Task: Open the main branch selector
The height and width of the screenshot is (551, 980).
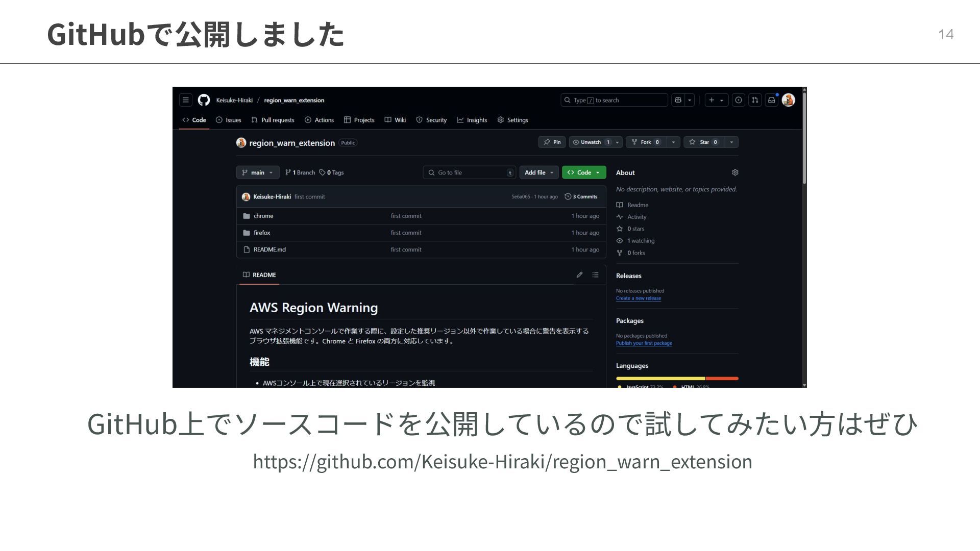Action: (x=258, y=172)
